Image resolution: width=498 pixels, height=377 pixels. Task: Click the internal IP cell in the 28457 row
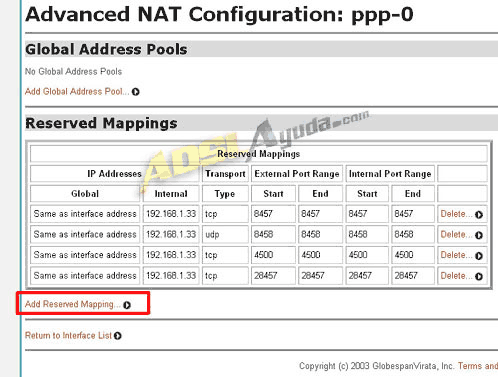[x=171, y=276]
